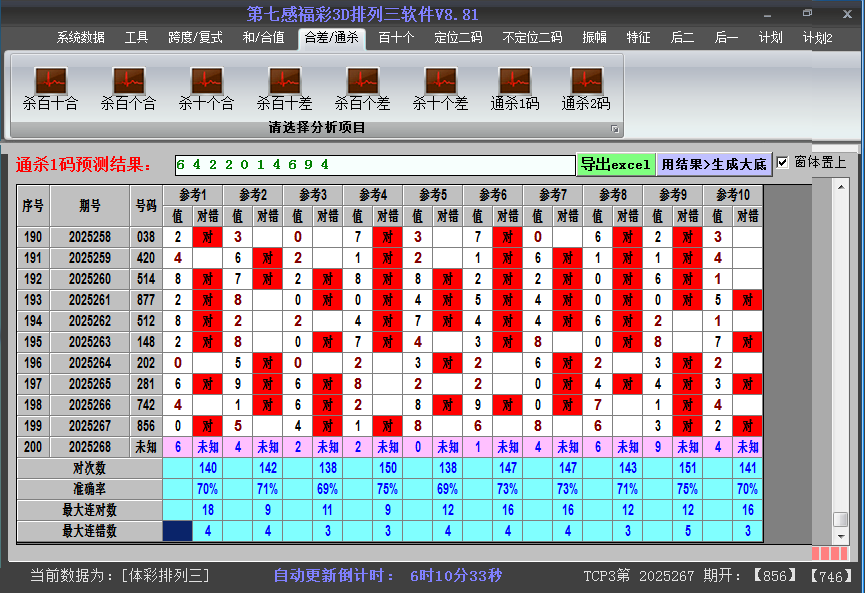865x593 pixels.
Task: Switch to the 通杀2码 analysis icon
Action: [x=585, y=85]
